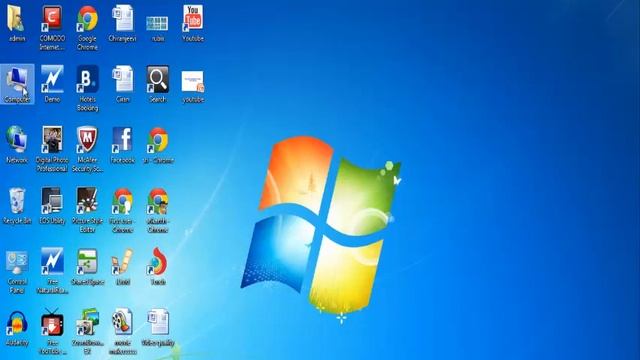
Task: Open the Picture Style Editor shortcut
Action: click(x=87, y=201)
